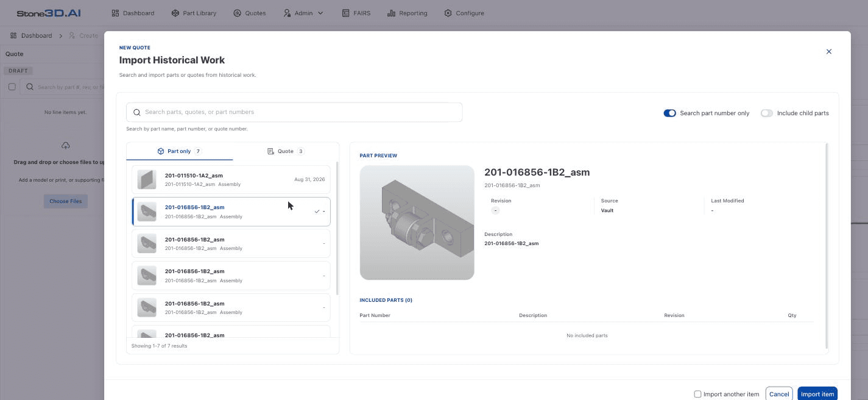Click the Cancel button
The image size is (868, 400).
pyautogui.click(x=779, y=394)
